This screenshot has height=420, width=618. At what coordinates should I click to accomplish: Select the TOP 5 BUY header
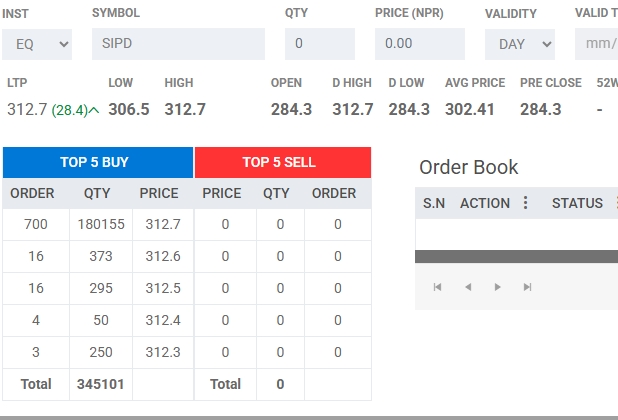click(98, 162)
